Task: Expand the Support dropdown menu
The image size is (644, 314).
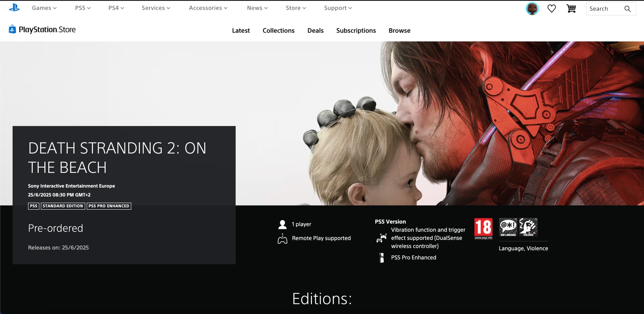Action: click(x=338, y=8)
